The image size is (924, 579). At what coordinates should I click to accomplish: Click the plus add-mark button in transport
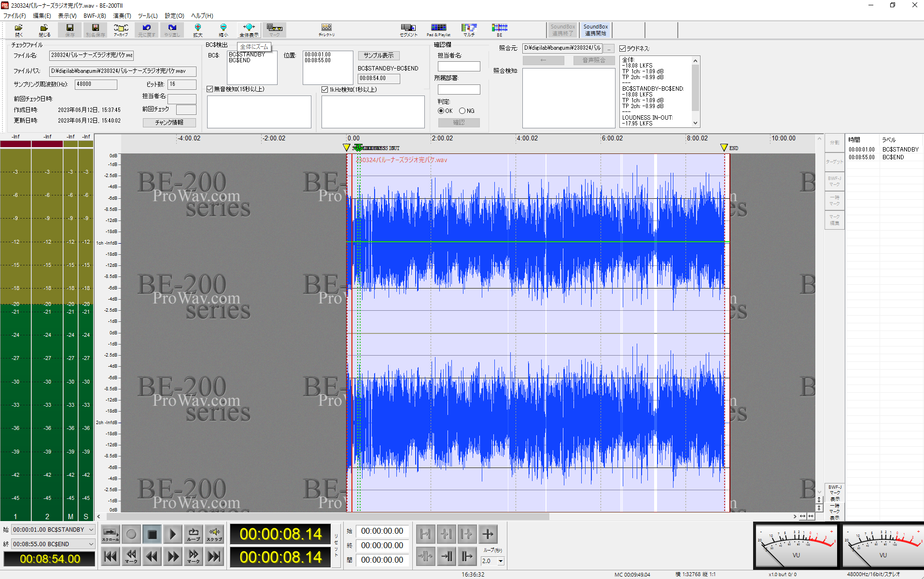pos(488,534)
